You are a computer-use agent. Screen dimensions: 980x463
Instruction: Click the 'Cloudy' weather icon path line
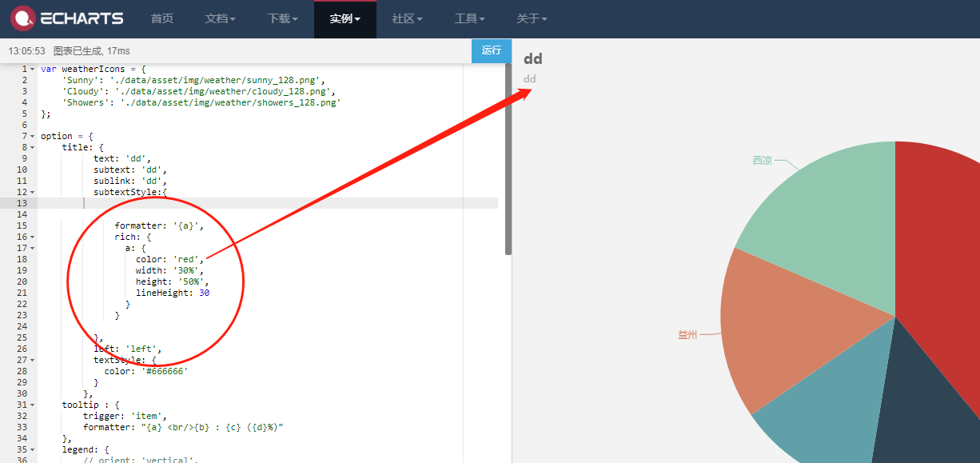coord(198,91)
